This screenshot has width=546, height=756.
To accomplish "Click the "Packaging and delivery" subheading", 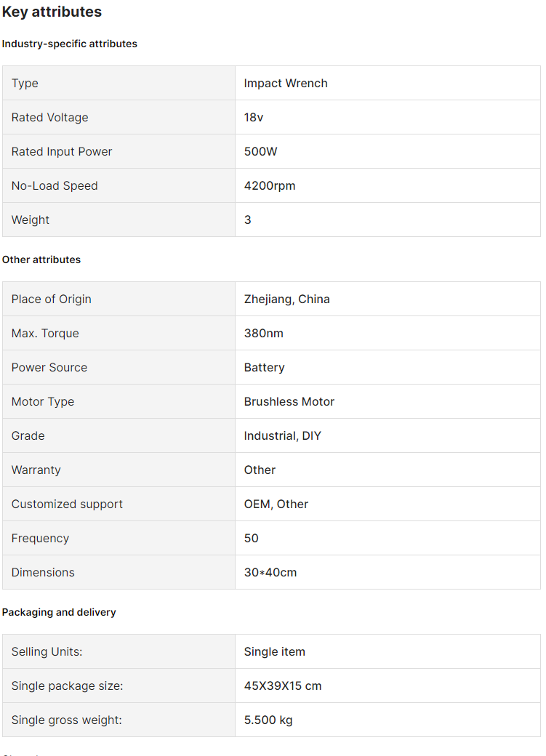I will tap(59, 612).
